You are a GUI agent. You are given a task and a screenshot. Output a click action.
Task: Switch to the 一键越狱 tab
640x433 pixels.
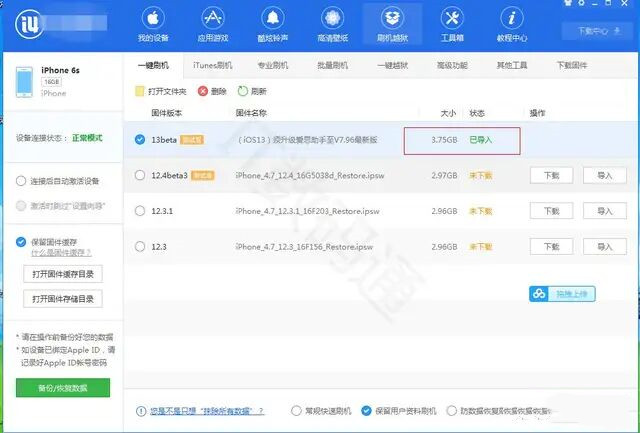[393, 65]
